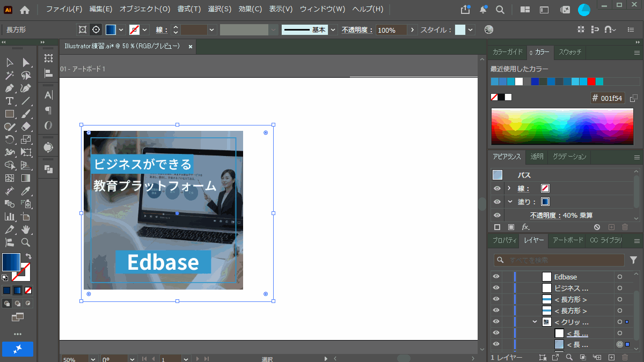
Task: Switch to プロパティ tab
Action: tap(504, 240)
